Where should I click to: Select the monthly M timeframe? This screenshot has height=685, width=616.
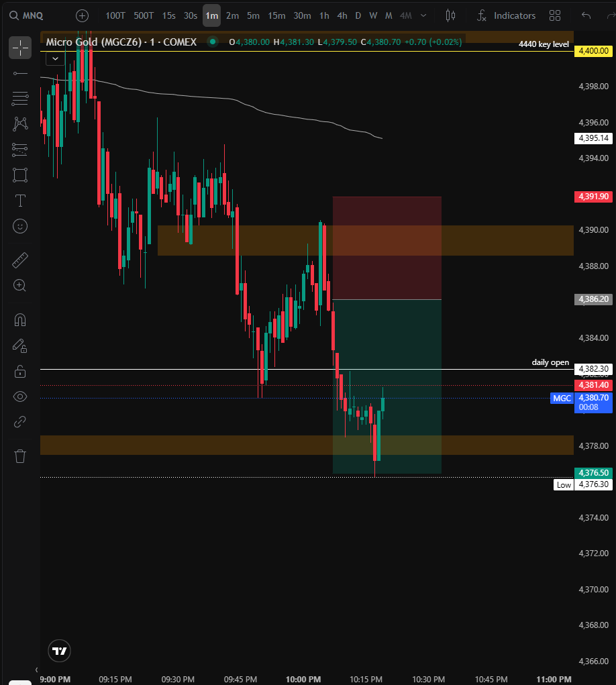click(x=389, y=15)
